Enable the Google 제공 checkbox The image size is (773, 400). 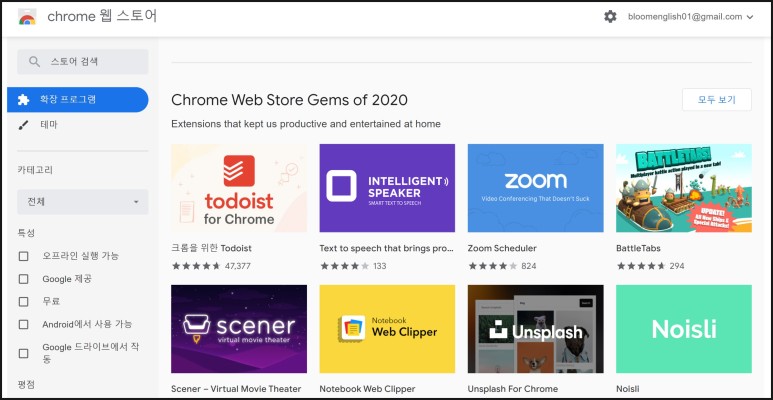click(x=23, y=279)
